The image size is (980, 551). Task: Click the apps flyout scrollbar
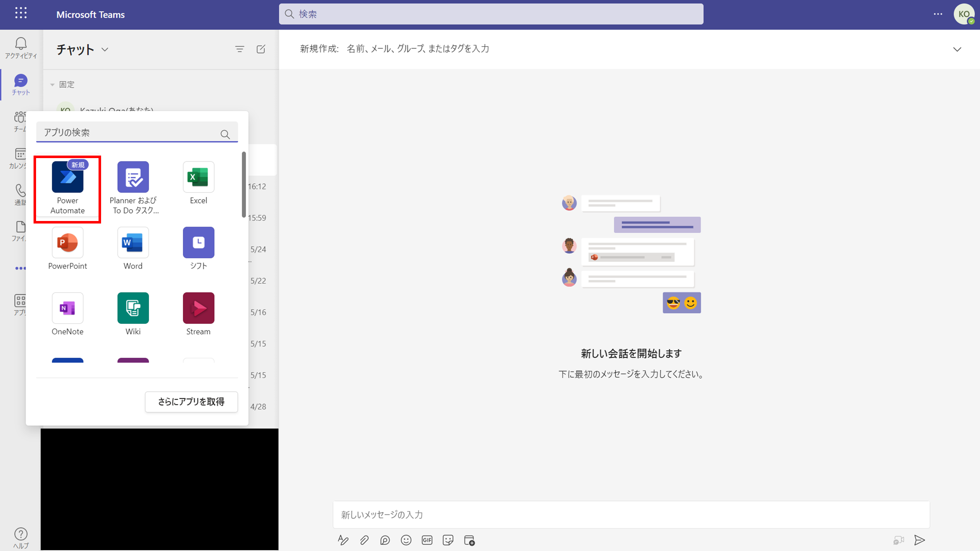click(x=244, y=185)
